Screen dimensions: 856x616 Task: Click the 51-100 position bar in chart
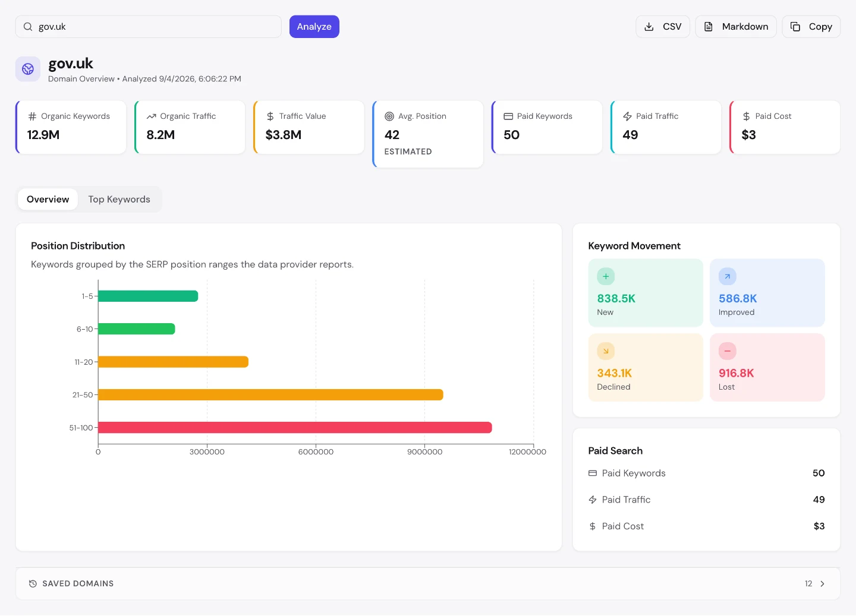[295, 428]
